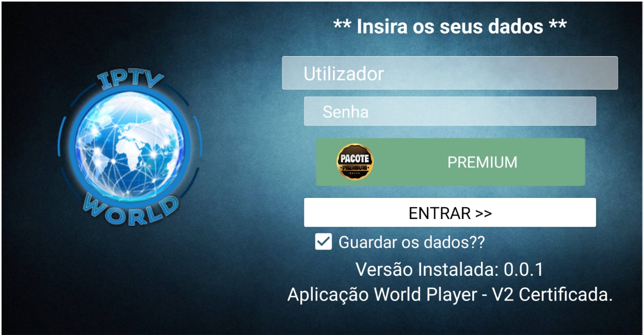Open the PREMIUM package selector
This screenshot has height=335, width=644.
pyautogui.click(x=450, y=162)
